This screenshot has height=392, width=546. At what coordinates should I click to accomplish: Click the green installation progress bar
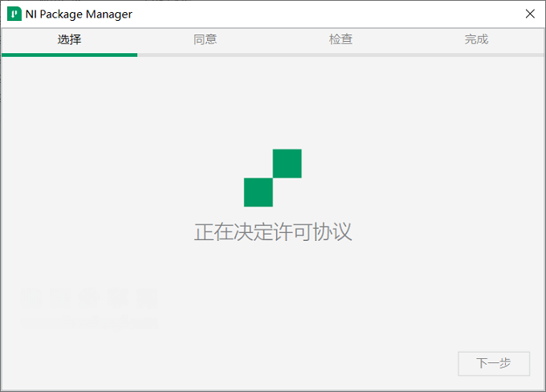69,55
